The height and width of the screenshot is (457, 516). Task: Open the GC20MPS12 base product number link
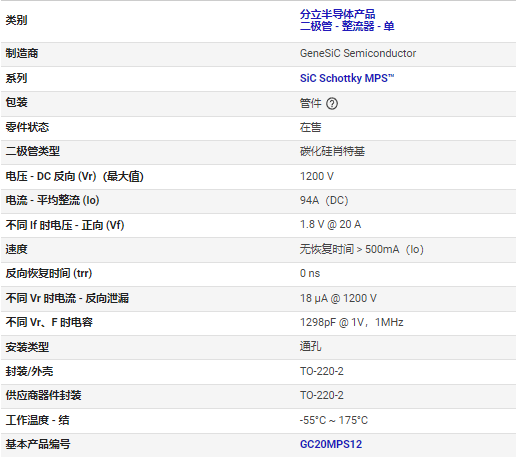pyautogui.click(x=331, y=444)
